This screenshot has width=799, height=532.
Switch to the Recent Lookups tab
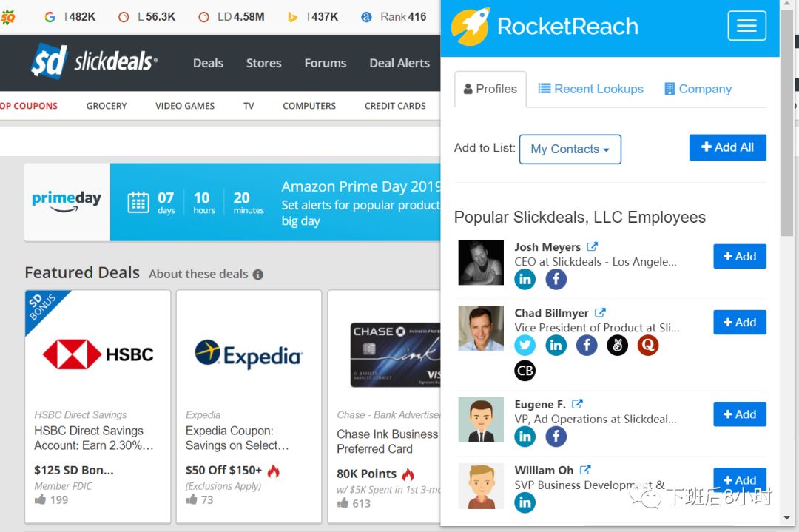point(591,90)
